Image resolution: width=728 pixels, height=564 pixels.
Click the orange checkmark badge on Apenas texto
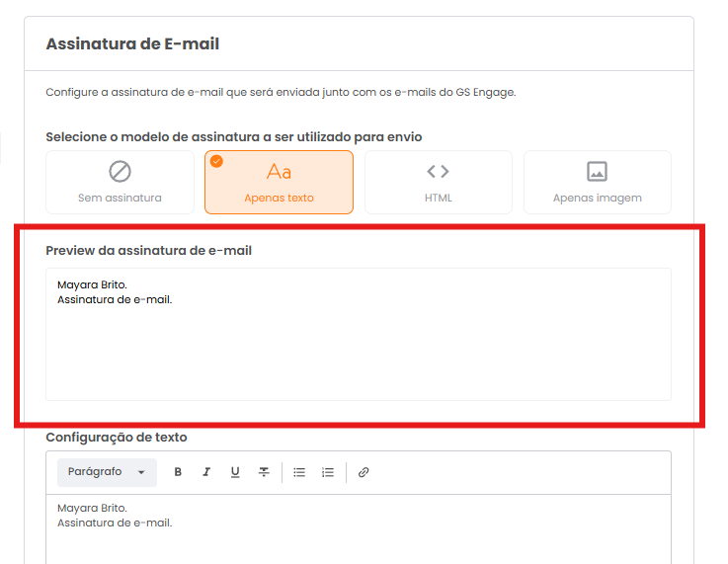216,161
